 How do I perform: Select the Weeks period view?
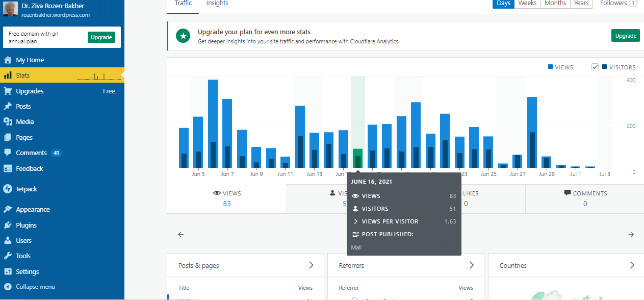527,4
